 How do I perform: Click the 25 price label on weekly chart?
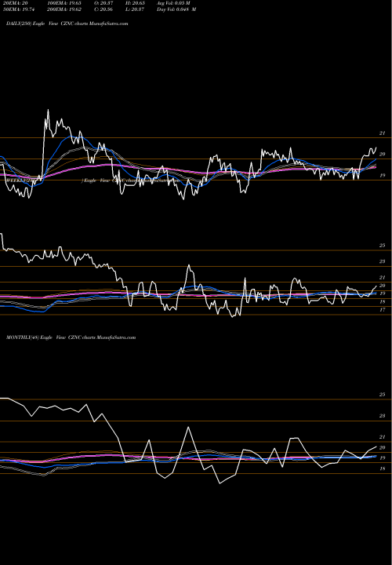(383, 246)
